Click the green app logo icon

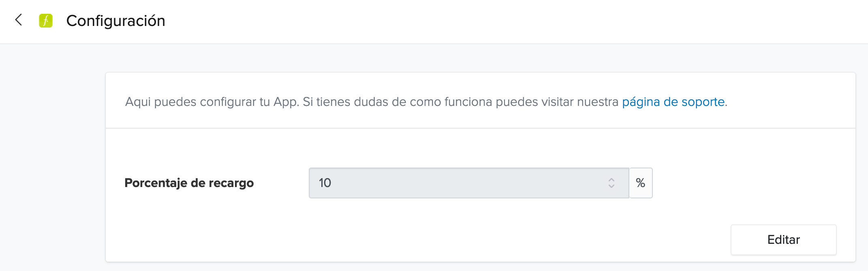[x=46, y=21]
